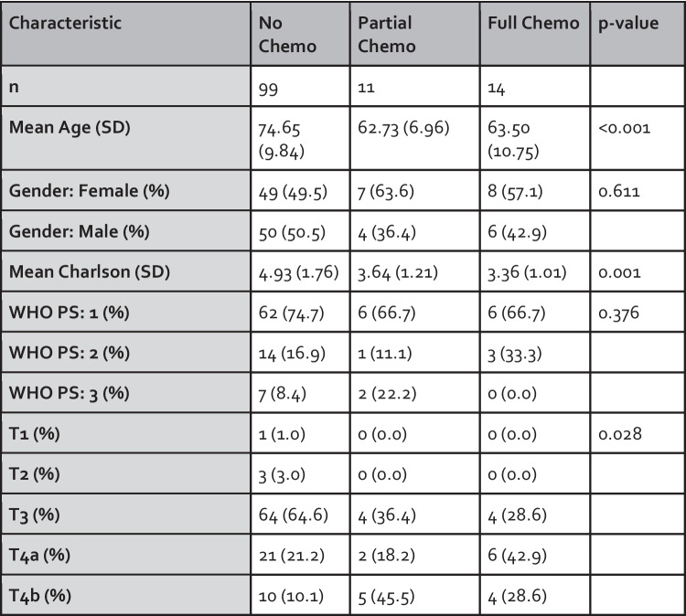Select the WHO PS: 1 (%) row label

[126, 313]
